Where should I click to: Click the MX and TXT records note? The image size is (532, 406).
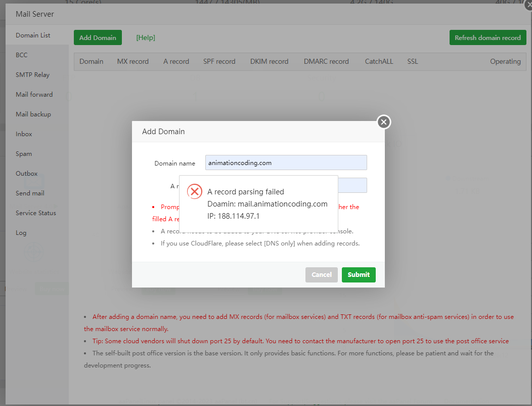[x=299, y=323]
